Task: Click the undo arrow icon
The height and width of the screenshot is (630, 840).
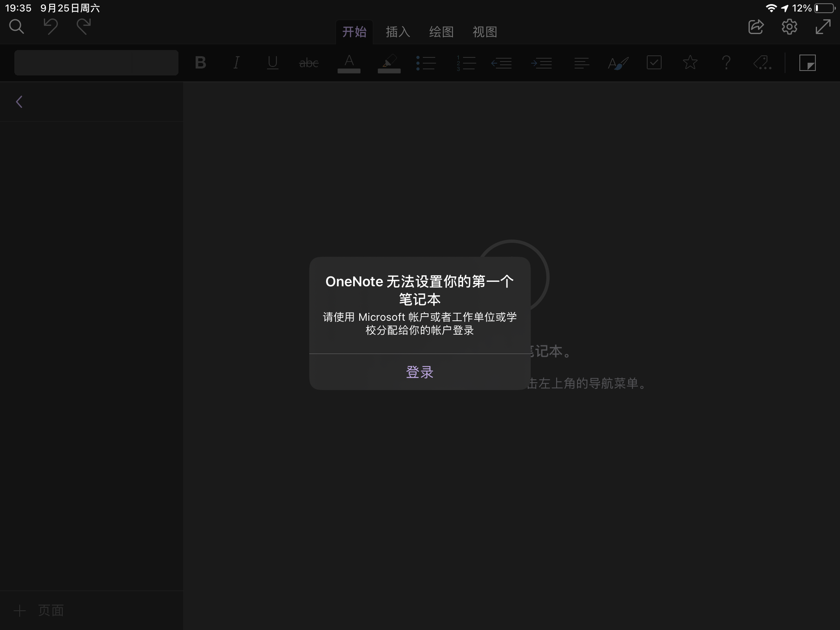Action: coord(50,27)
